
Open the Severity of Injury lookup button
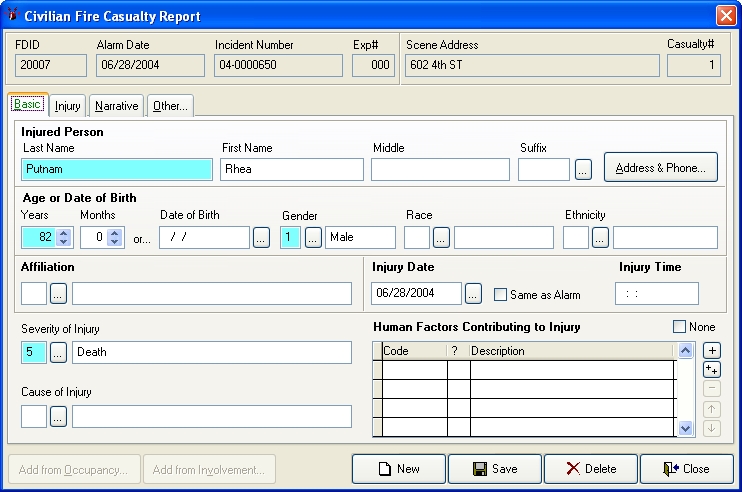point(58,353)
